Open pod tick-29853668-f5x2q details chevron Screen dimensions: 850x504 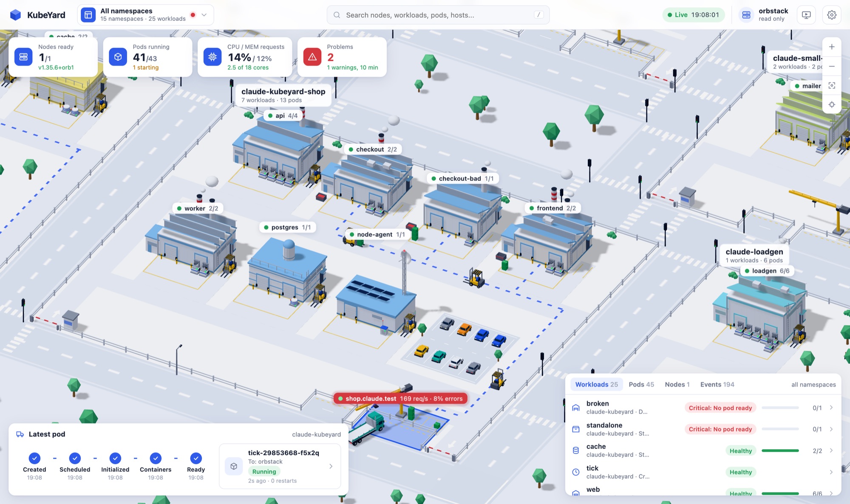pyautogui.click(x=331, y=466)
